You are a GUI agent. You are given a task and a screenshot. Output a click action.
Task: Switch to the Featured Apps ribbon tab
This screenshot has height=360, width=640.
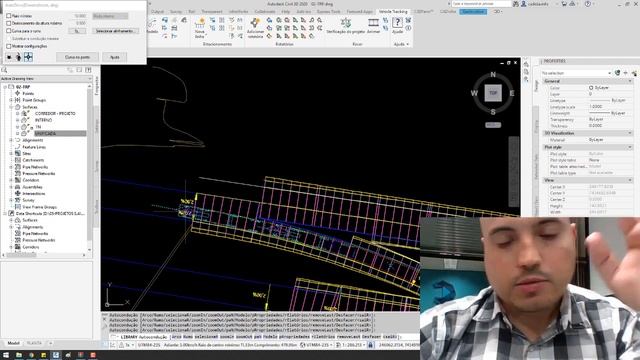(359, 12)
